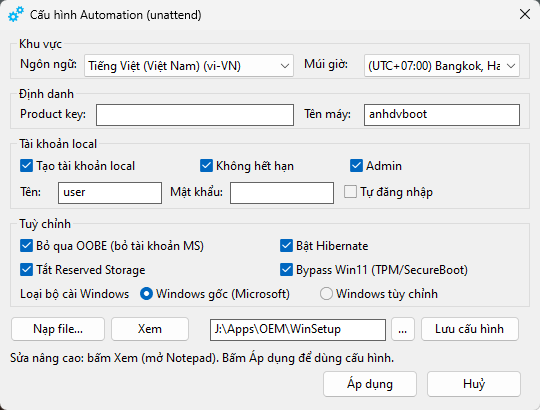This screenshot has height=410, width=540.
Task: Toggle the Bật Hibernate checkbox
Action: click(286, 246)
